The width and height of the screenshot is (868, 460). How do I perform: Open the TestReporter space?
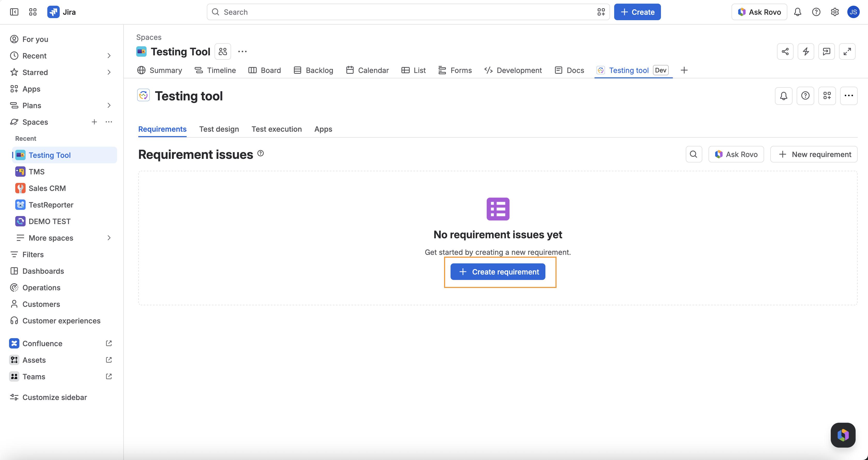click(64, 205)
